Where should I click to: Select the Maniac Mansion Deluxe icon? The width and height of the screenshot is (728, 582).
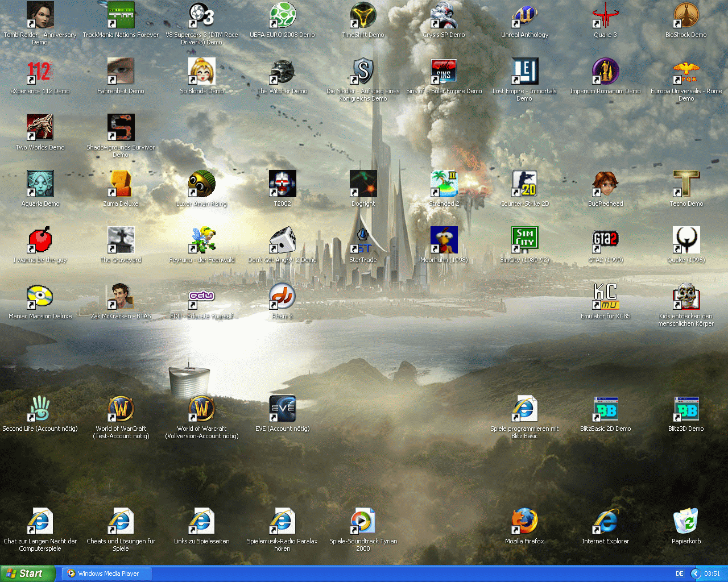[x=40, y=297]
